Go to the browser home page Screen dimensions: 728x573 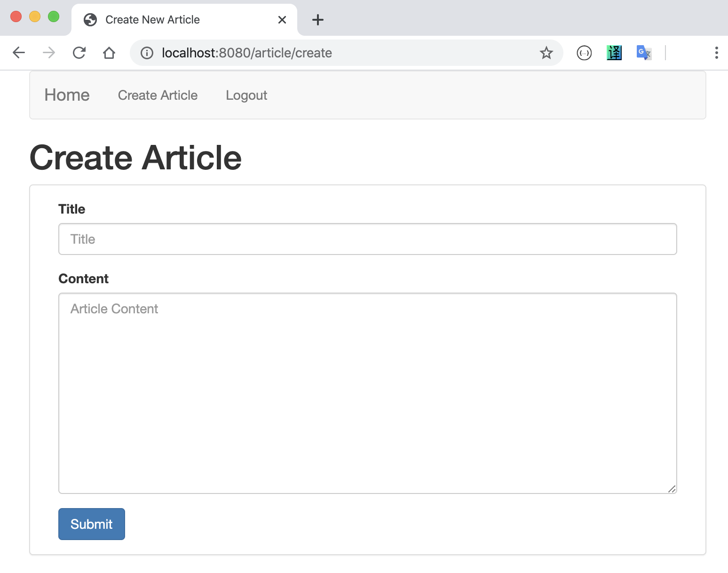click(x=109, y=53)
